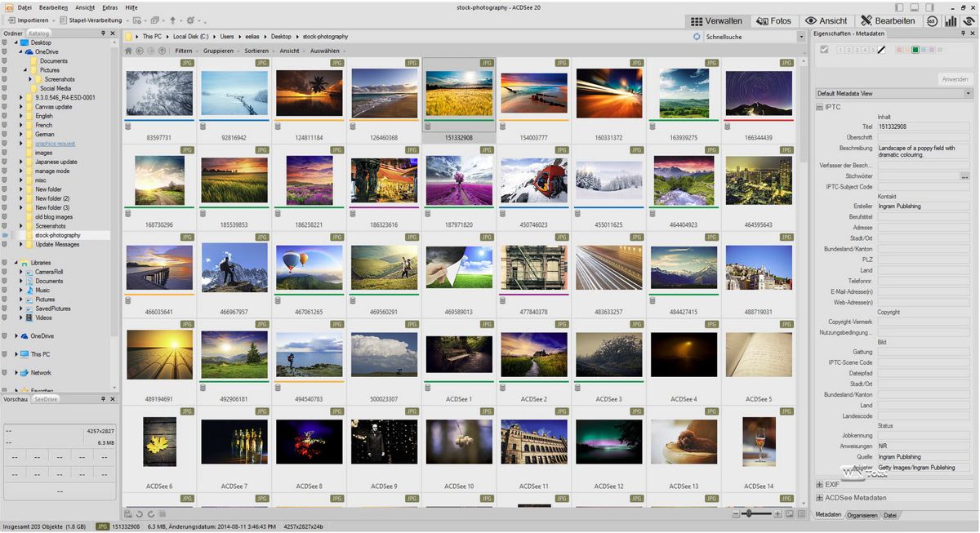Expand the EXIF section

point(820,484)
